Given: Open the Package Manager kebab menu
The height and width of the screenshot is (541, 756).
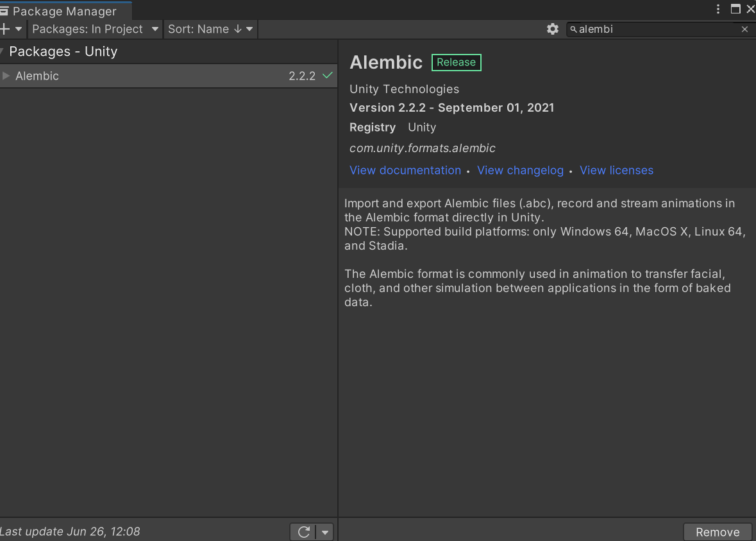Looking at the screenshot, I should [718, 9].
